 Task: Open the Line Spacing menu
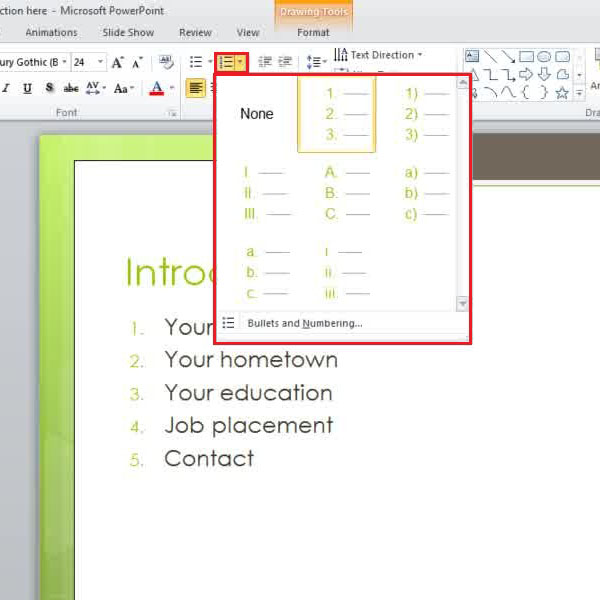click(316, 62)
